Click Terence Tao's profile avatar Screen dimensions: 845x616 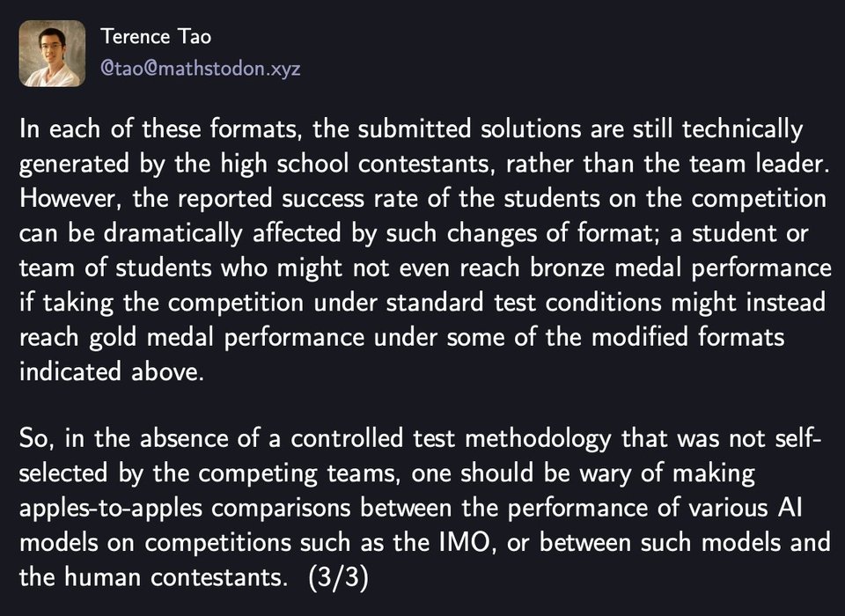click(x=53, y=54)
